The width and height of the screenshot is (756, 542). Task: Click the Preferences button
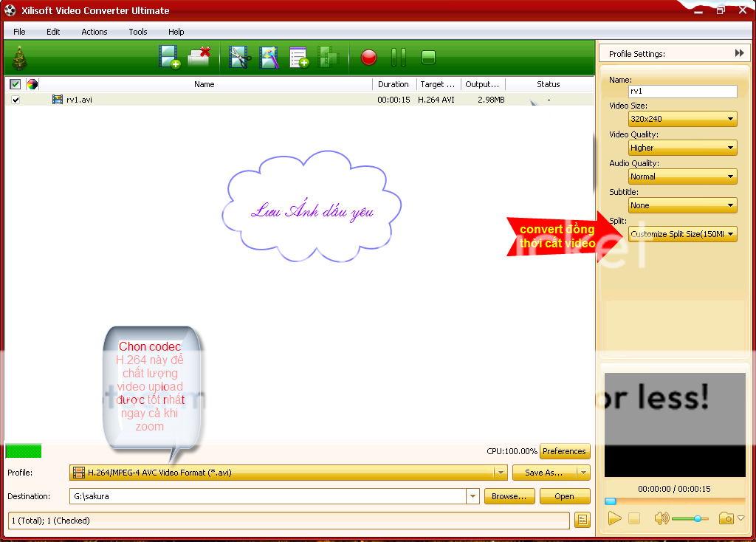click(565, 451)
